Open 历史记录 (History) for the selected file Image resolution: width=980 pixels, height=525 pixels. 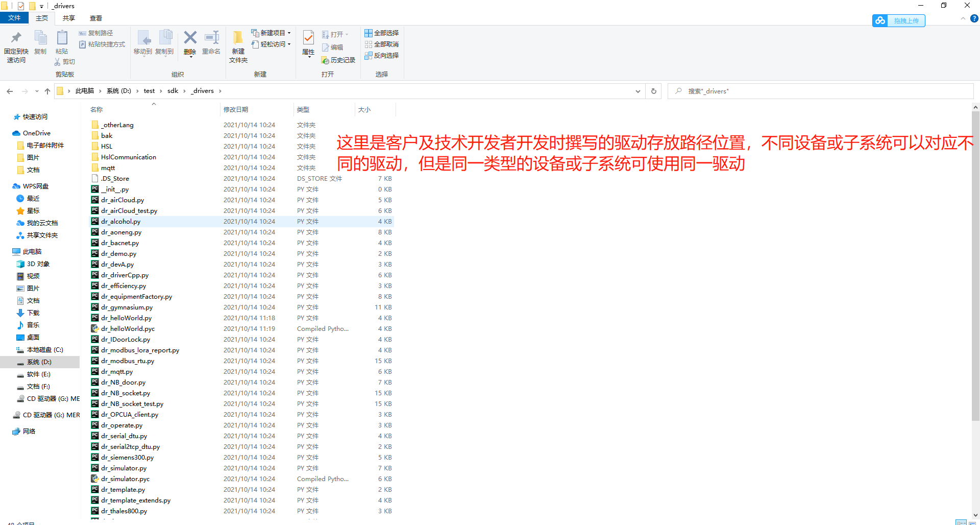(338, 60)
